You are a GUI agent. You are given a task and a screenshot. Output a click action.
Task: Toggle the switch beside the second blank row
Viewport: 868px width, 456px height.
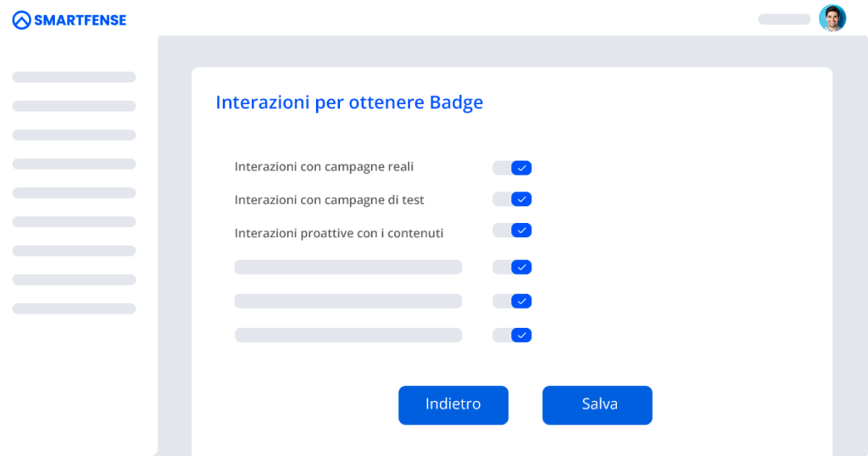pyautogui.click(x=512, y=301)
